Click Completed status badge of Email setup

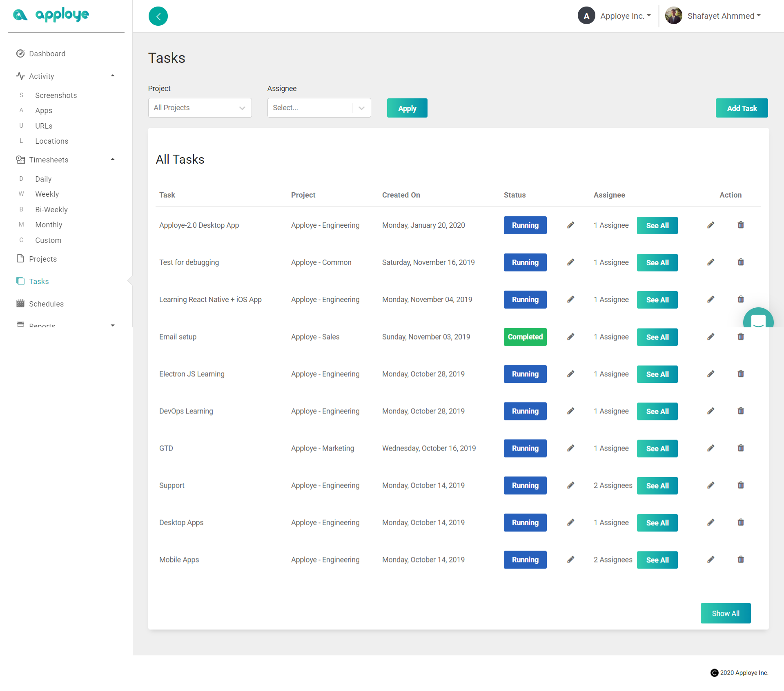pyautogui.click(x=525, y=337)
